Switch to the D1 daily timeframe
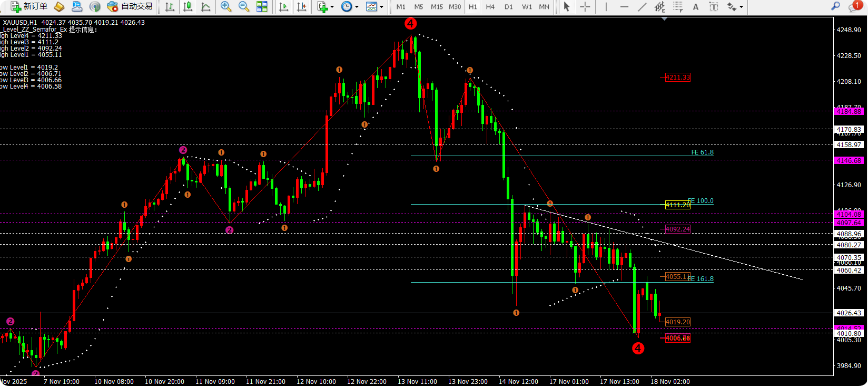The width and height of the screenshot is (868, 386). click(508, 7)
